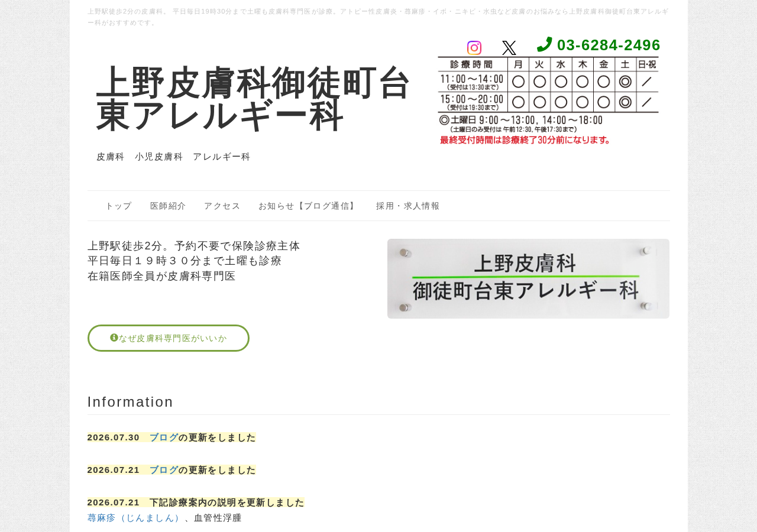Click the 皮膚科 小児皮膚科 アレルギー科 tagline
Screen dimensions: 757x532
click(x=173, y=157)
